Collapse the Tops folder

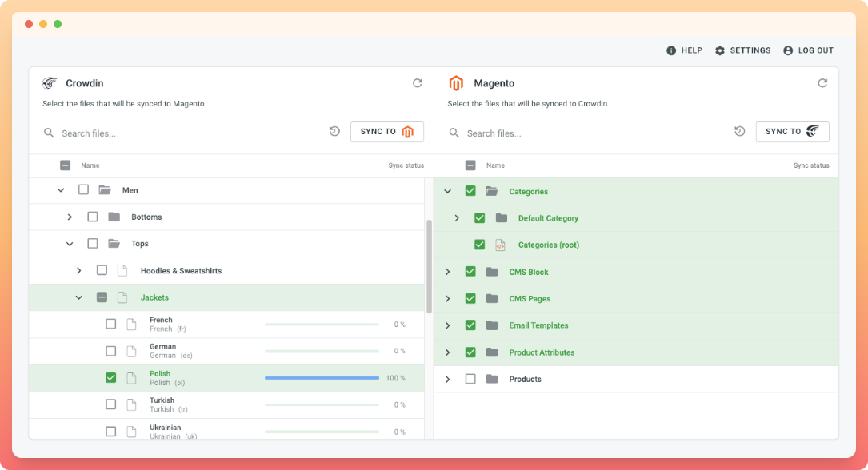pyautogui.click(x=70, y=244)
